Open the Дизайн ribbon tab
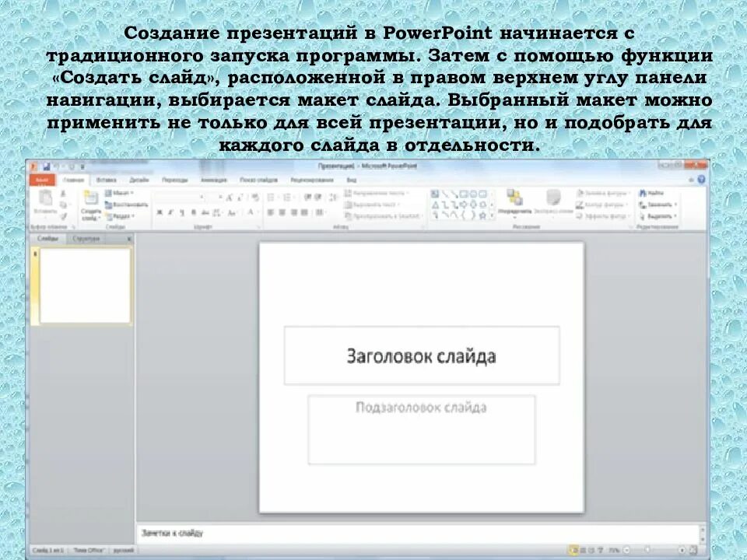The width and height of the screenshot is (747, 560). 139,180
